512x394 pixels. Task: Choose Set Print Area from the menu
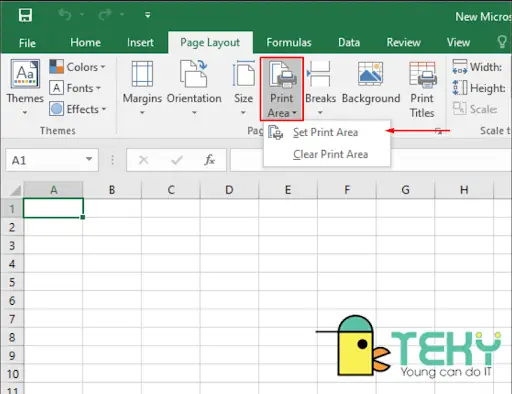(327, 132)
